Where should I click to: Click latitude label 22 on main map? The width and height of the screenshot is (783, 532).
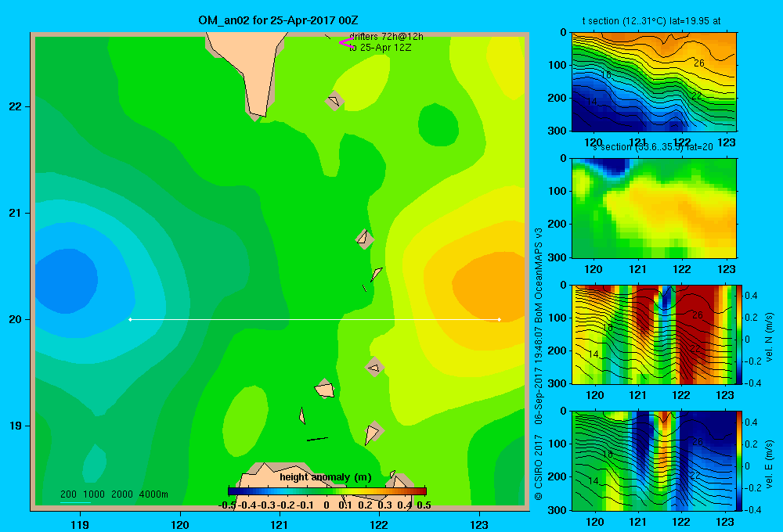16,106
